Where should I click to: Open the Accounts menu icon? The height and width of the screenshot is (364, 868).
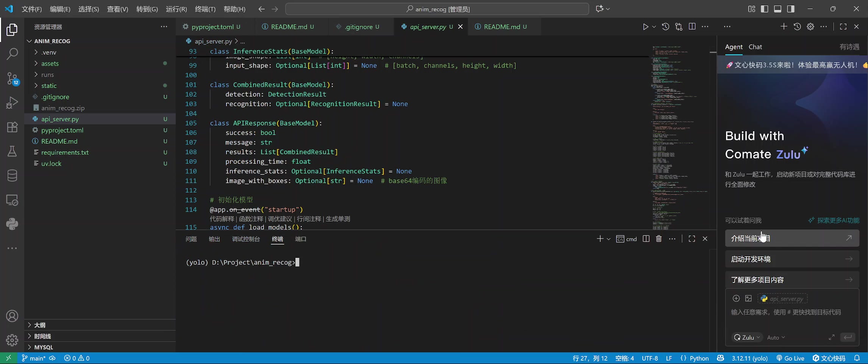tap(12, 316)
